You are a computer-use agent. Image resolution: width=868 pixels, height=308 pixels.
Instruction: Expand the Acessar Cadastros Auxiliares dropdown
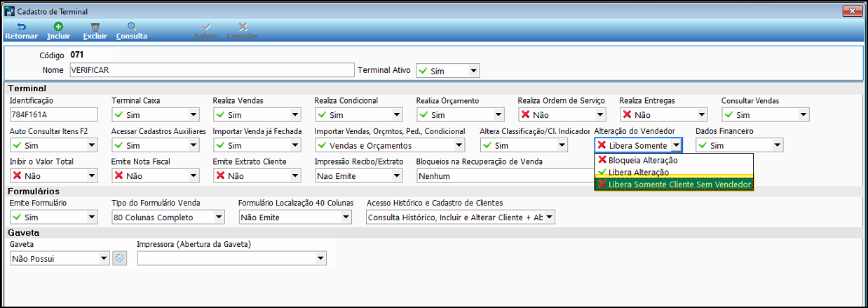pos(194,145)
